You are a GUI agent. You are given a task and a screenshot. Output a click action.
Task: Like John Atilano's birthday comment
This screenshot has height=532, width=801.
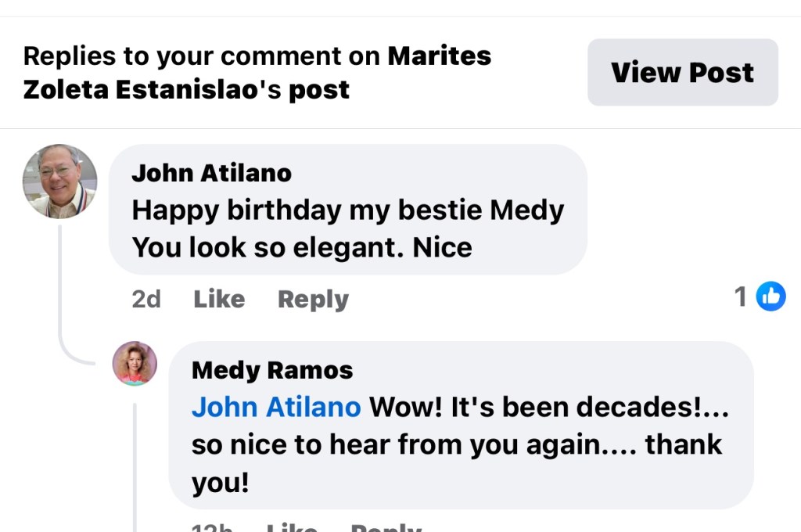(x=219, y=299)
